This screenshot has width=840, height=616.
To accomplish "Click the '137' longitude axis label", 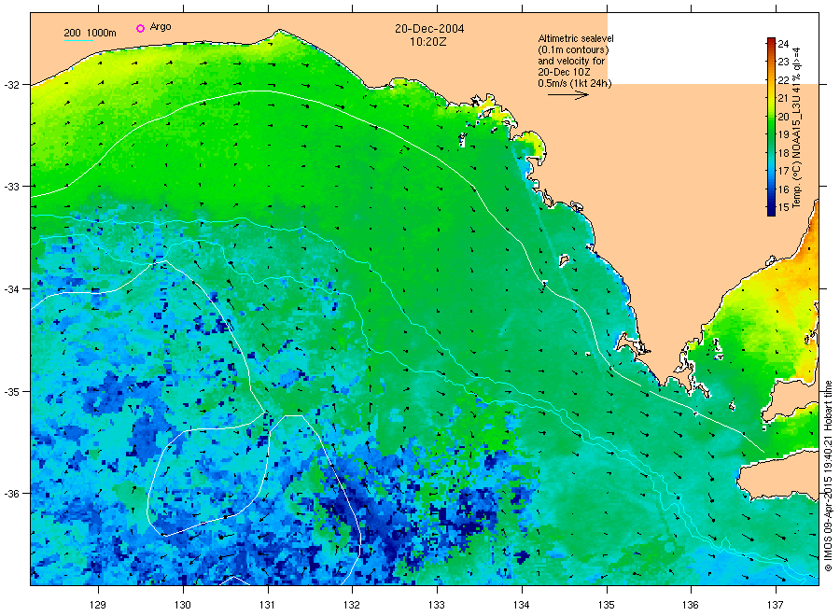I will 776,605.
